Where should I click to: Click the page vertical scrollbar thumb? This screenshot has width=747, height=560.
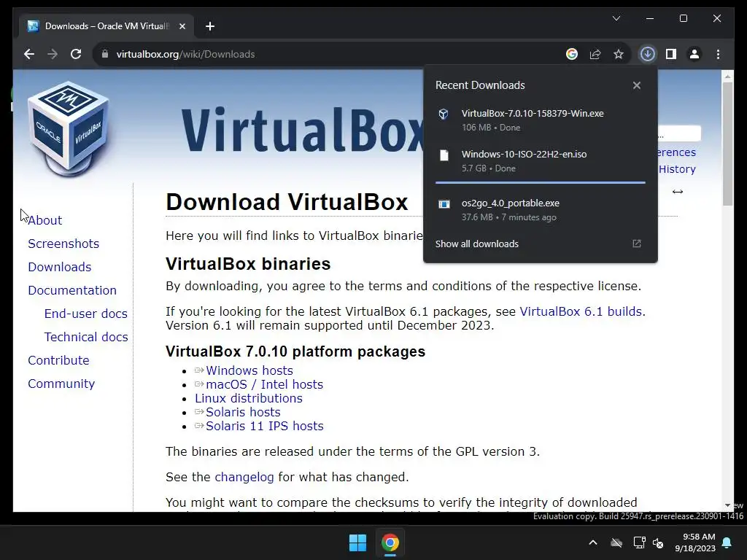tap(727, 144)
